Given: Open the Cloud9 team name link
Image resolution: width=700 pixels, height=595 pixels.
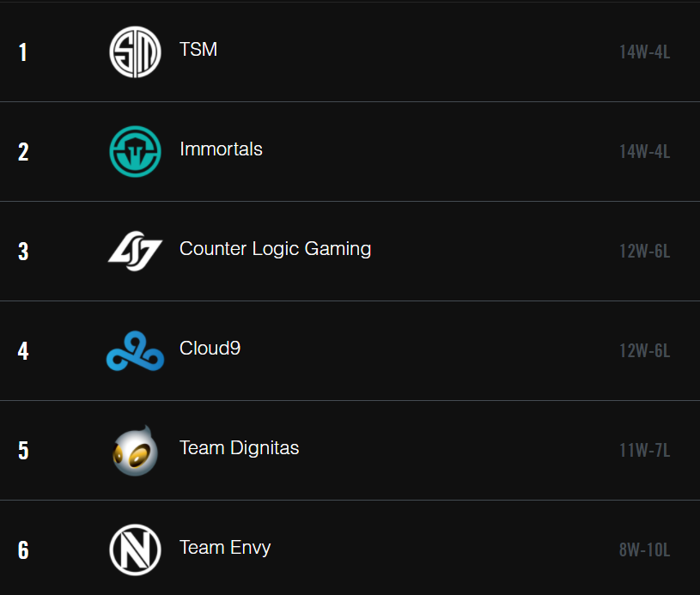Looking at the screenshot, I should coord(210,349).
